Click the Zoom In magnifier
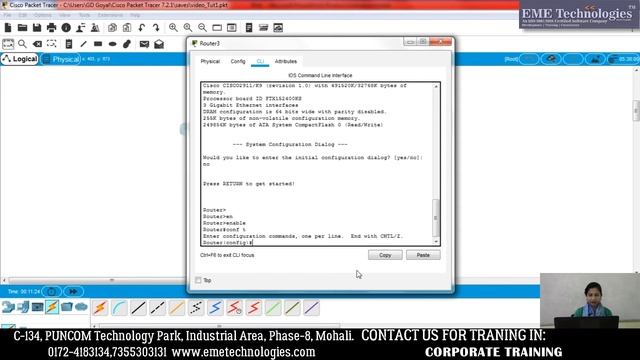The image size is (640, 360). [x=173, y=28]
